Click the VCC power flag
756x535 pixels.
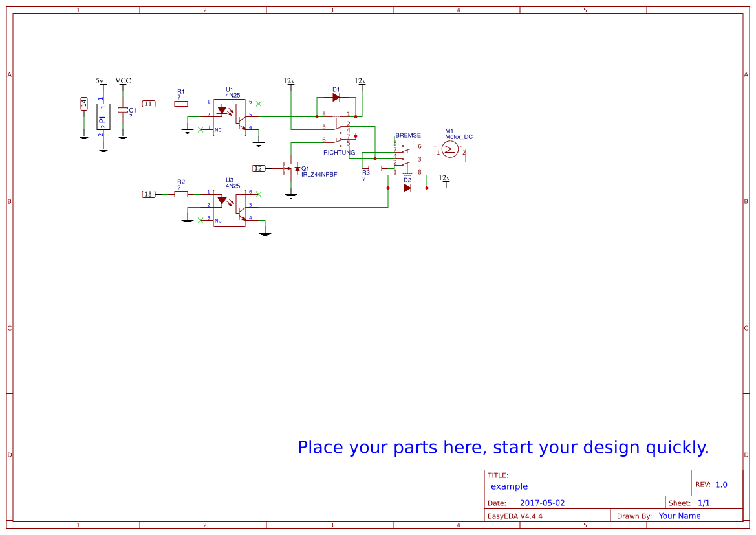pyautogui.click(x=123, y=82)
